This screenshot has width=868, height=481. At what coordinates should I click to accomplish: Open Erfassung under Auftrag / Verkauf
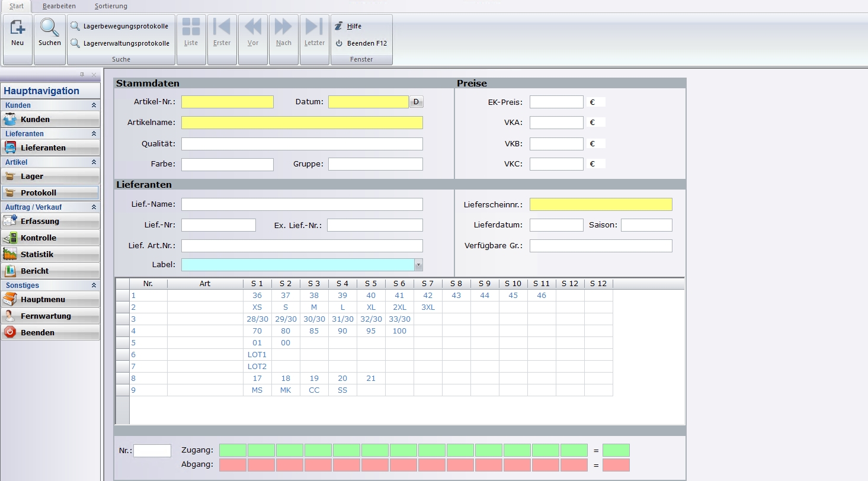(x=50, y=221)
